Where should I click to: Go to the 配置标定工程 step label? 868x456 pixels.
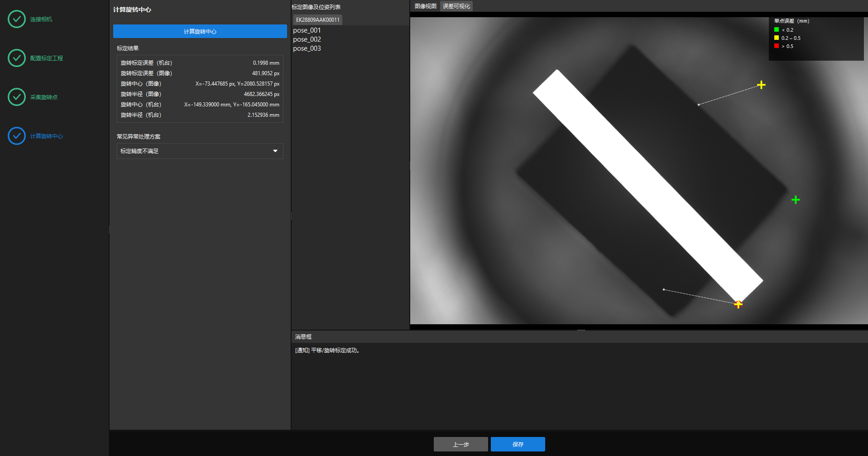click(x=47, y=58)
